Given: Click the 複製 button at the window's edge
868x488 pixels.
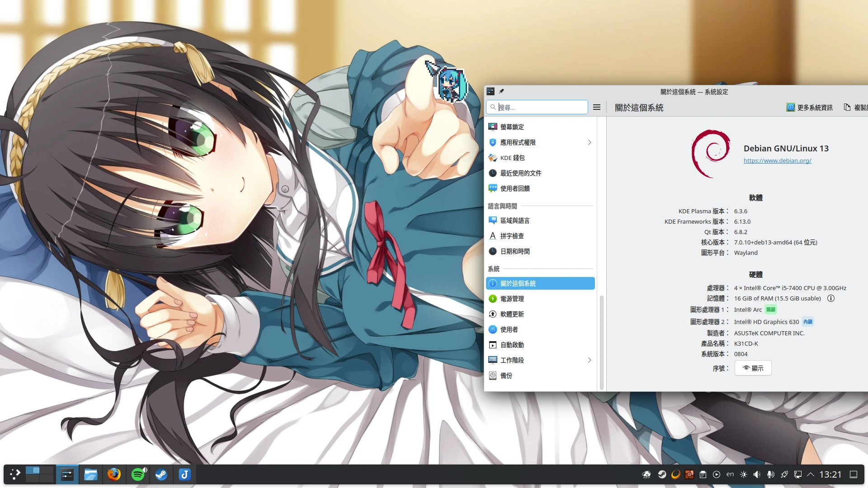Looking at the screenshot, I should click(x=855, y=108).
